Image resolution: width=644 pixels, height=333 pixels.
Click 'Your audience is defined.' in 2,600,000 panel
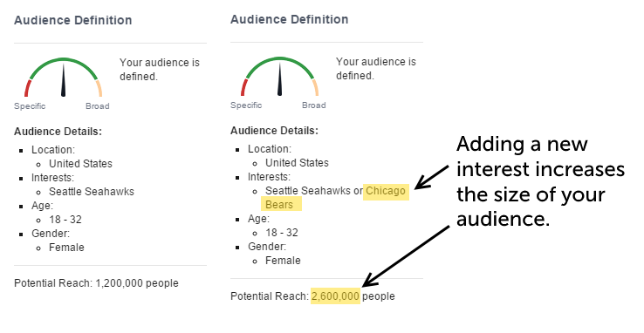click(x=376, y=69)
